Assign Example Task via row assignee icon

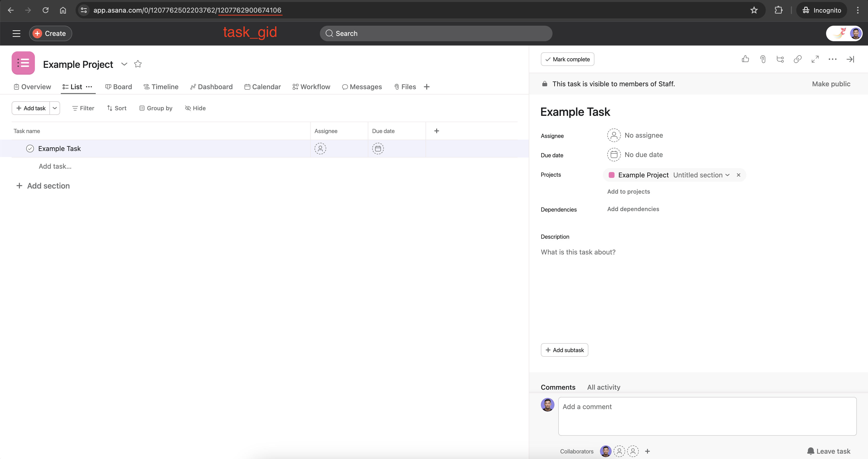click(320, 149)
